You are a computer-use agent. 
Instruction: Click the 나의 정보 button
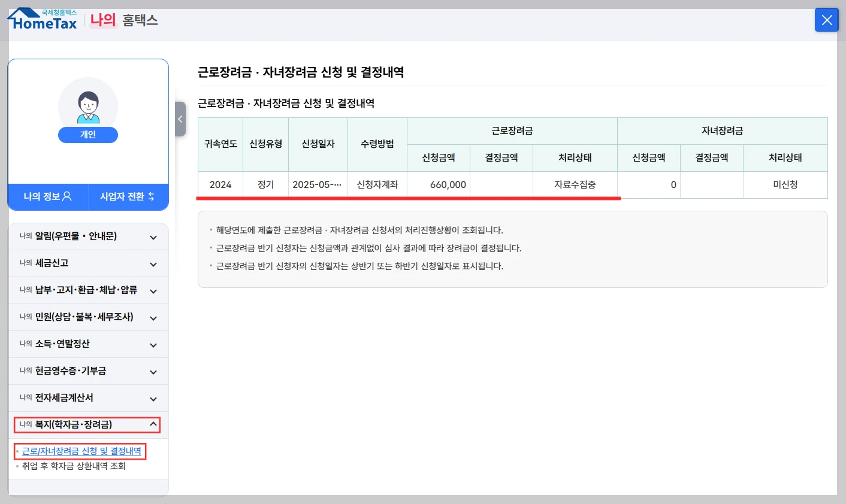pyautogui.click(x=48, y=197)
